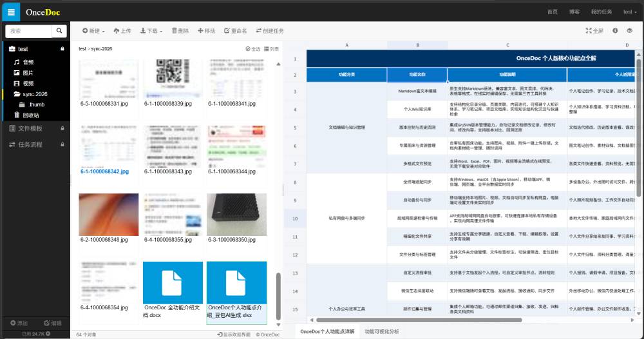This screenshot has width=644, height=339.
Task: Switch to 功能可视化分析 sheet tab
Action: tap(381, 332)
